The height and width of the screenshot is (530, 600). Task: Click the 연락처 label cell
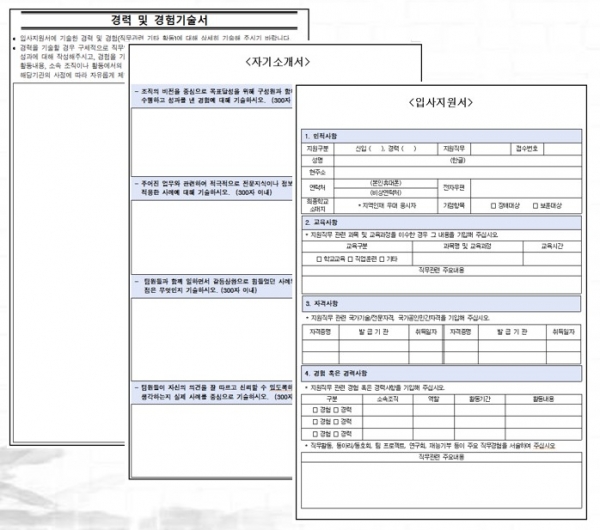tap(317, 188)
